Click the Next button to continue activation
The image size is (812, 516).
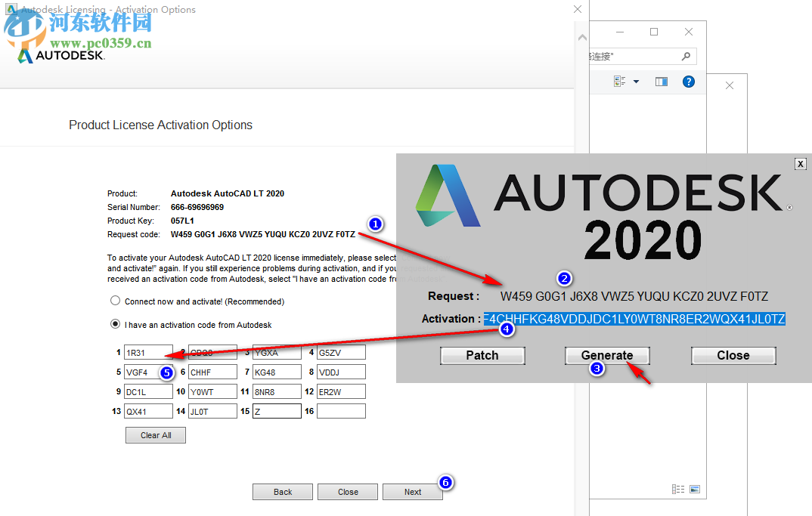pyautogui.click(x=412, y=491)
